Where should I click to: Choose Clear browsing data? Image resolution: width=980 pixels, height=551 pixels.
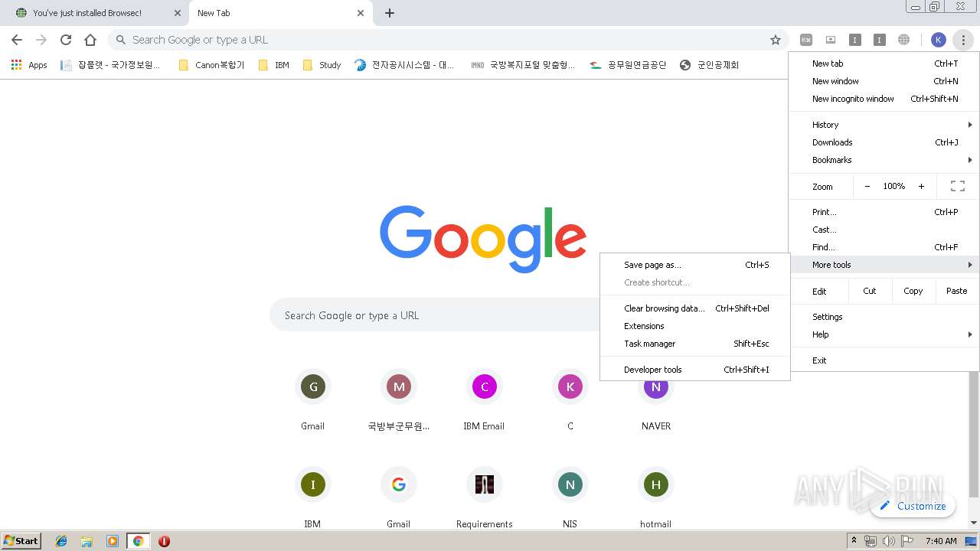(695, 308)
